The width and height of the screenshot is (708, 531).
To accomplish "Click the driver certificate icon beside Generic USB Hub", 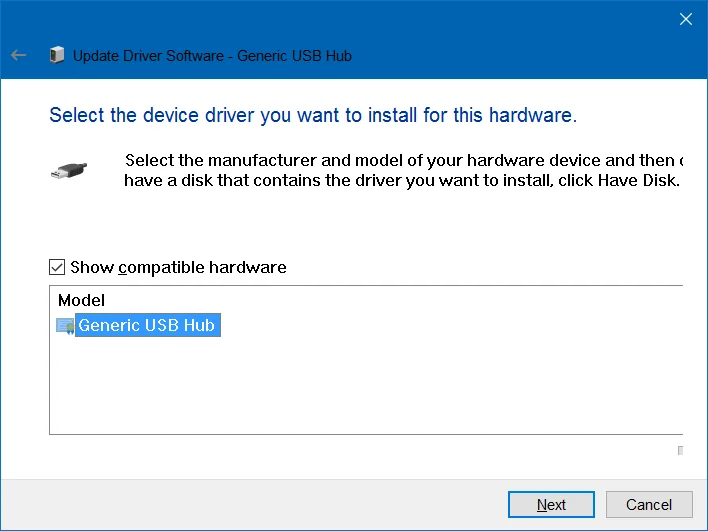I will click(x=65, y=326).
